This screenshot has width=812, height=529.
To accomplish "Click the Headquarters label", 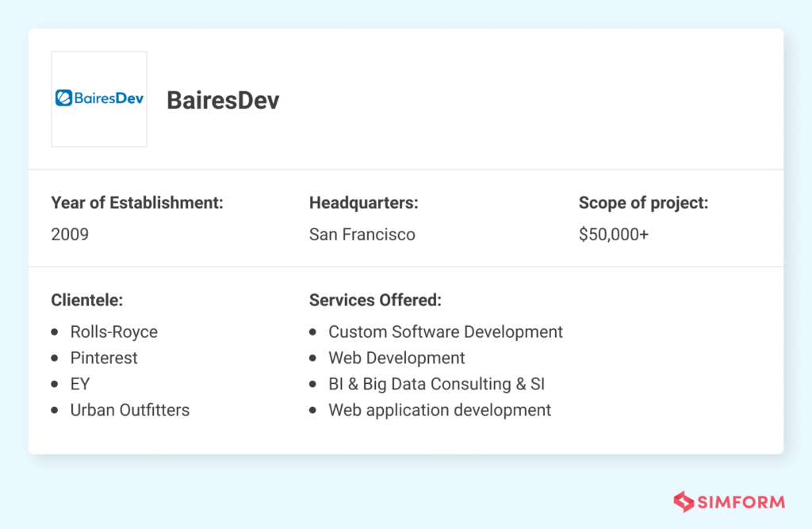I will coord(364,202).
